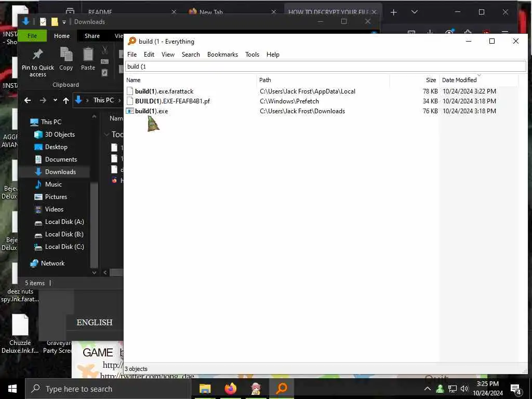Image resolution: width=532 pixels, height=399 pixels.
Task: Select build(1).exe in Downloads result
Action: pos(311,111)
